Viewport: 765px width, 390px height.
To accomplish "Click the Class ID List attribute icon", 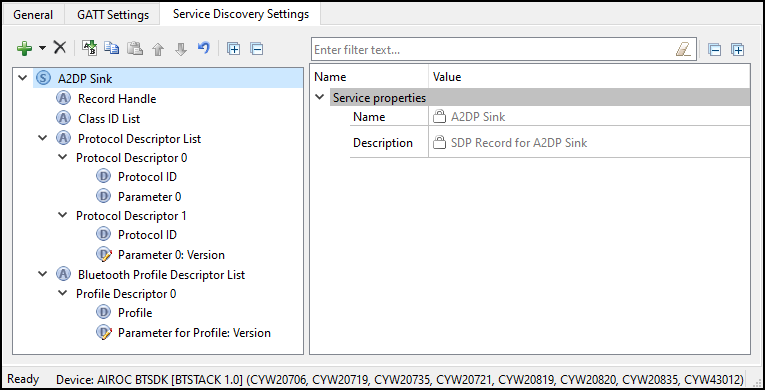I will click(63, 118).
